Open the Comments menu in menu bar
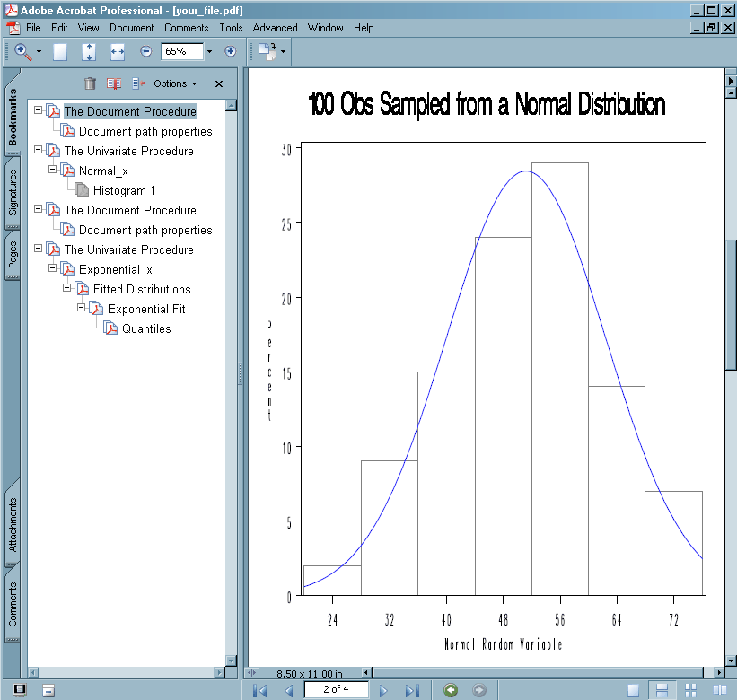 click(x=186, y=28)
